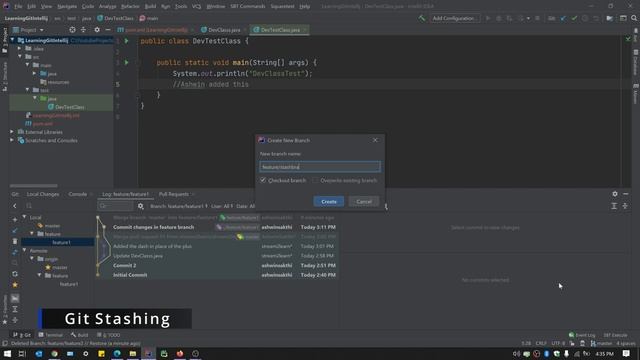
Task: Click run gutter icon beside class DevTestClass
Action: (x=127, y=41)
